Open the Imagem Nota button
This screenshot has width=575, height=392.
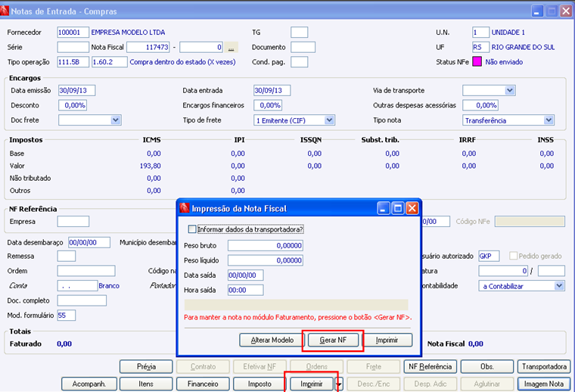[544, 384]
